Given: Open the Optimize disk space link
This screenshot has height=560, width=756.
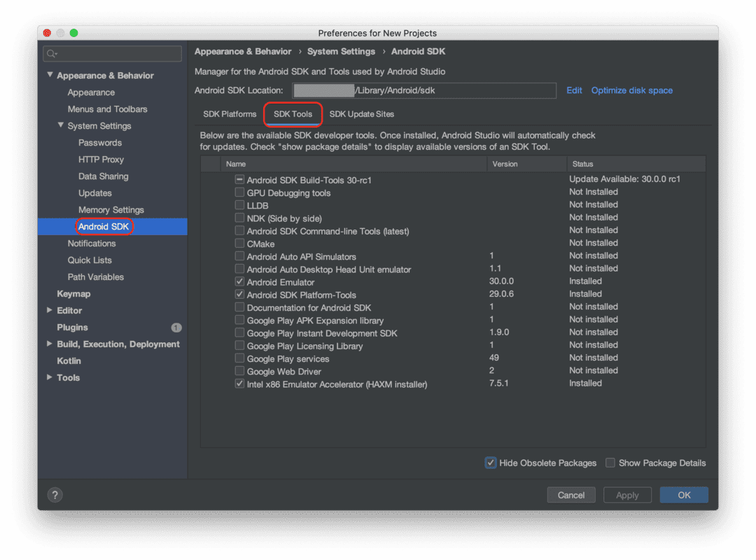Looking at the screenshot, I should 631,90.
